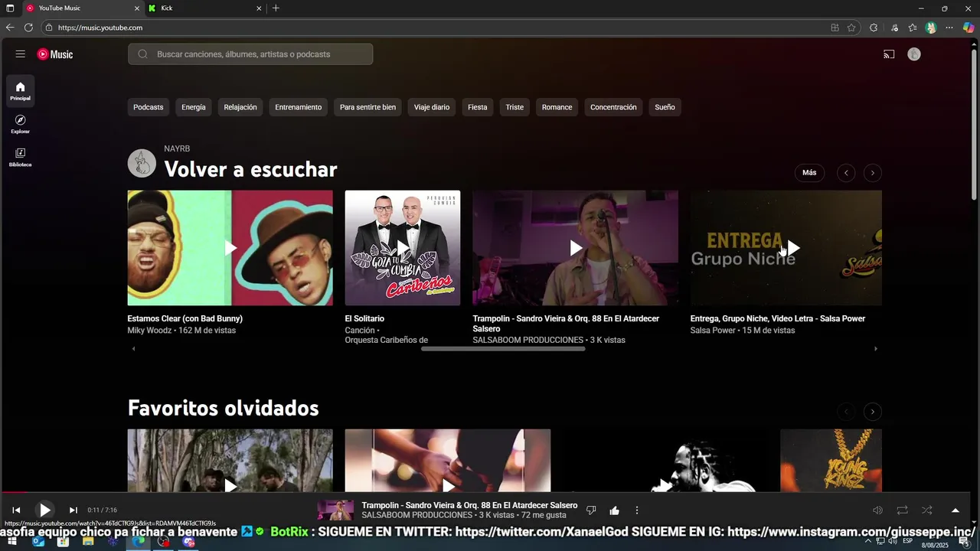The height and width of the screenshot is (551, 980).
Task: Go back in browser history
Action: 10,28
